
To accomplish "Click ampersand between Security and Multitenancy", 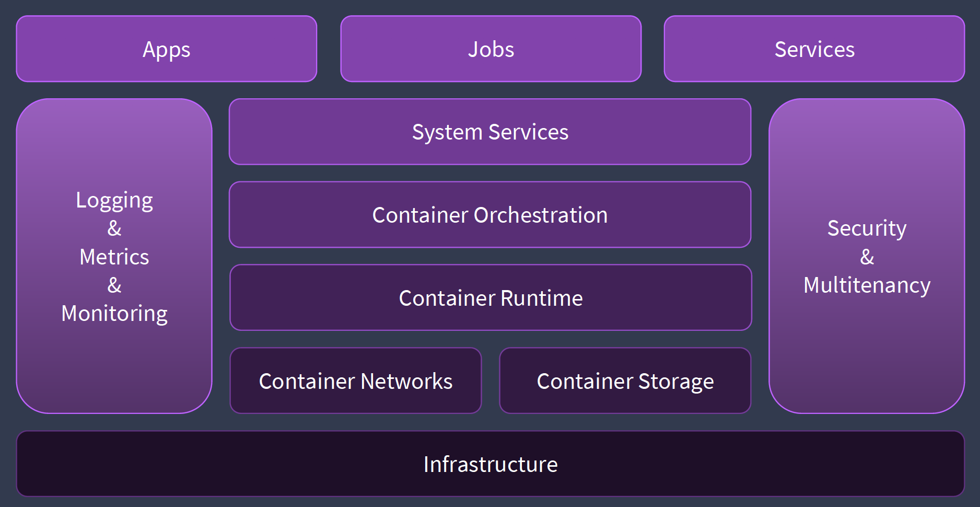I will (867, 257).
